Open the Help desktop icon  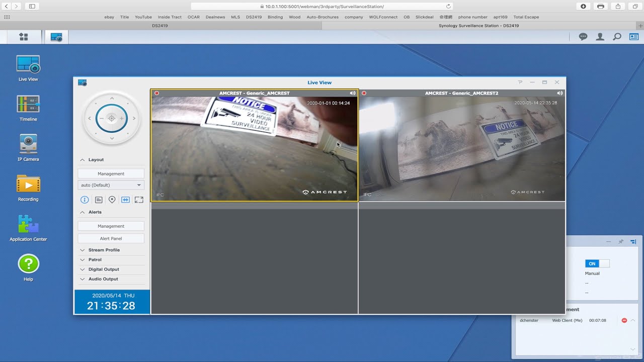[x=28, y=267]
